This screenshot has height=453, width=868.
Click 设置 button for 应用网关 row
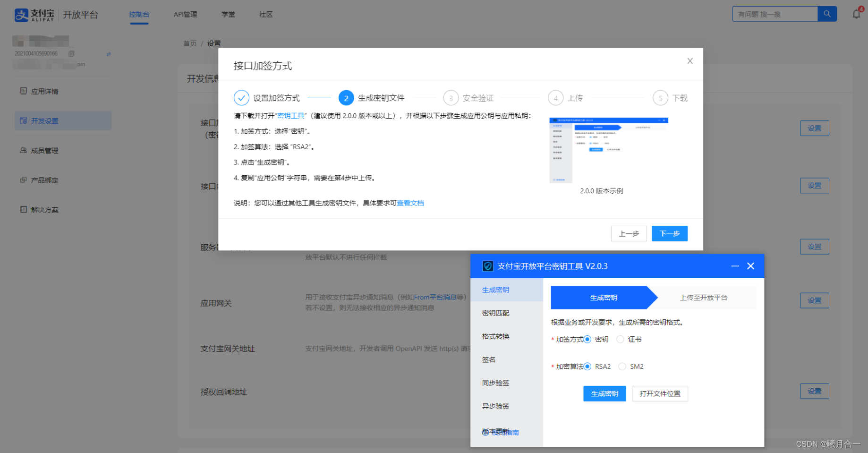814,300
